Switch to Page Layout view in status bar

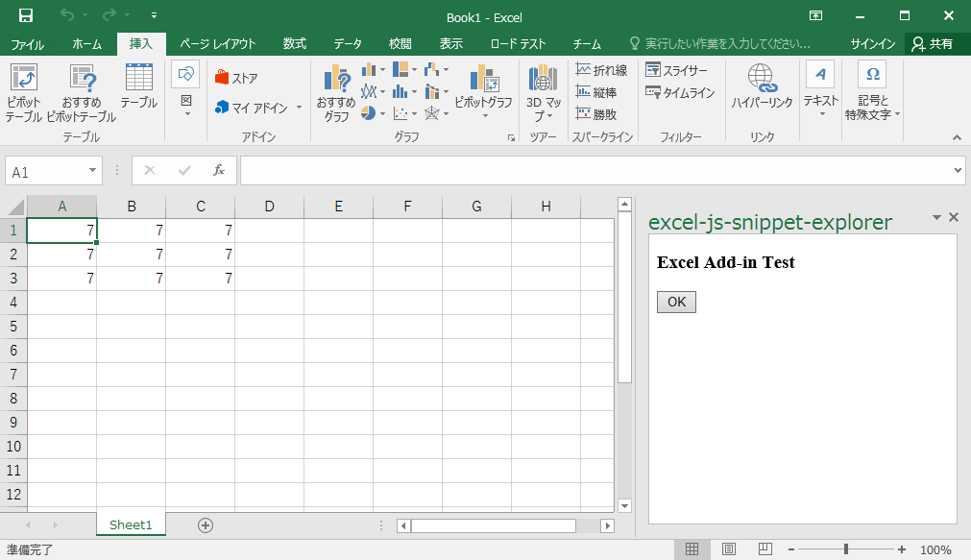coord(729,549)
